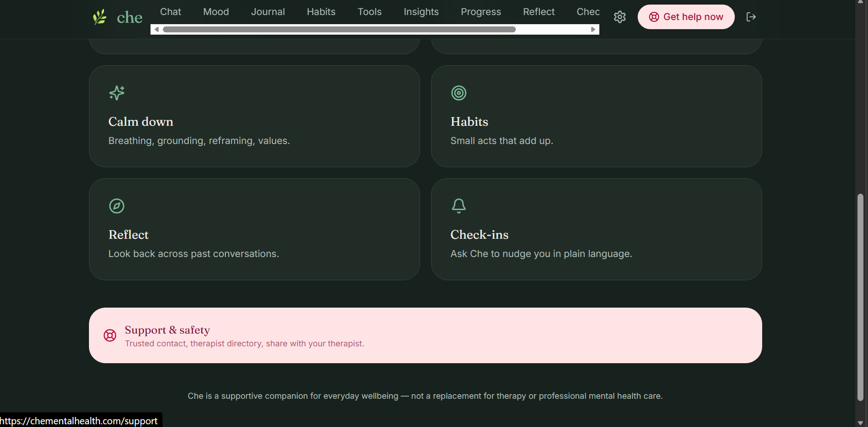Click the footer disclaimer about Che
Screen dimensions: 868x427
(425, 396)
